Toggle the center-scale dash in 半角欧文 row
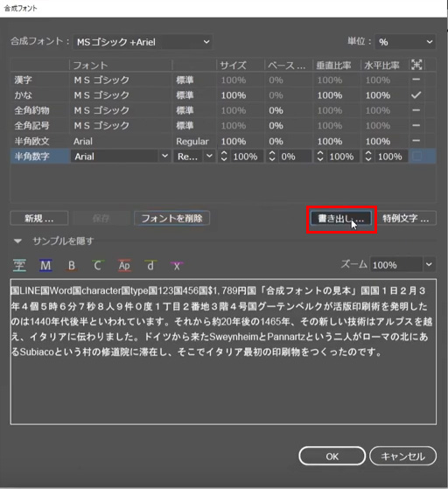448x489 pixels. (416, 141)
